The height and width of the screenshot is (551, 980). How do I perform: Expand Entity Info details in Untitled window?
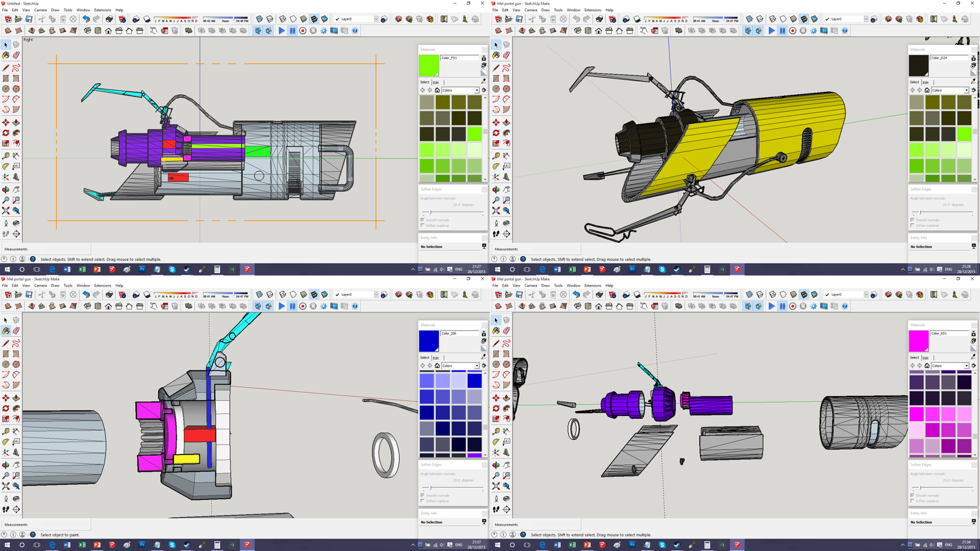tap(484, 246)
